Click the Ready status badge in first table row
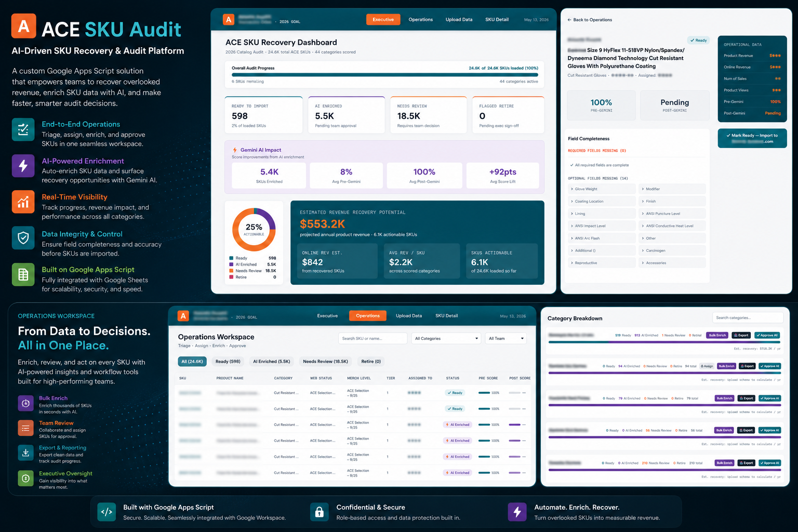 [x=455, y=393]
